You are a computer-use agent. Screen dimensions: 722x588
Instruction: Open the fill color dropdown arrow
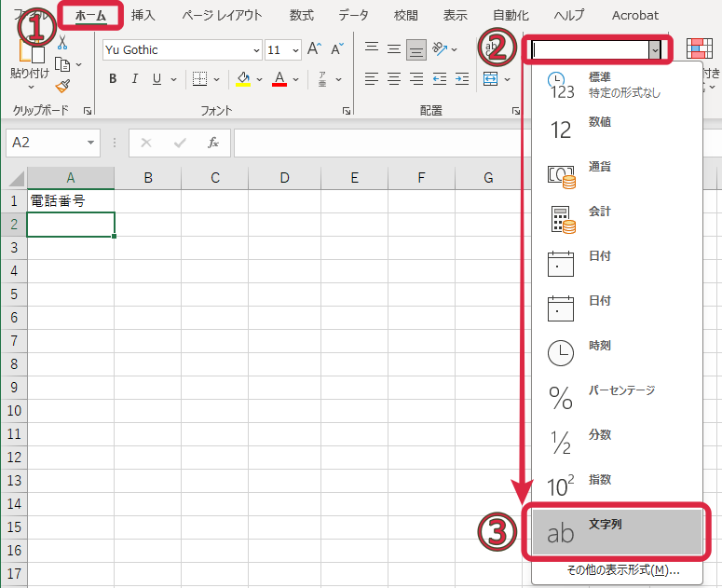pos(259,79)
